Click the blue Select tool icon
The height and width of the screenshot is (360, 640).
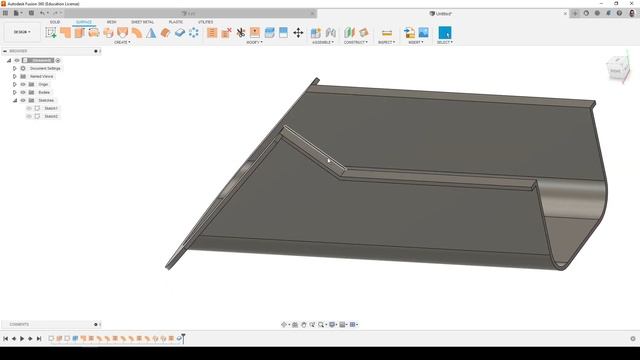coord(444,33)
